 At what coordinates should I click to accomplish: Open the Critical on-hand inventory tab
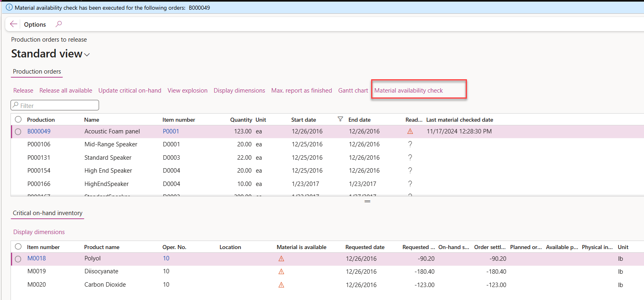click(x=48, y=213)
